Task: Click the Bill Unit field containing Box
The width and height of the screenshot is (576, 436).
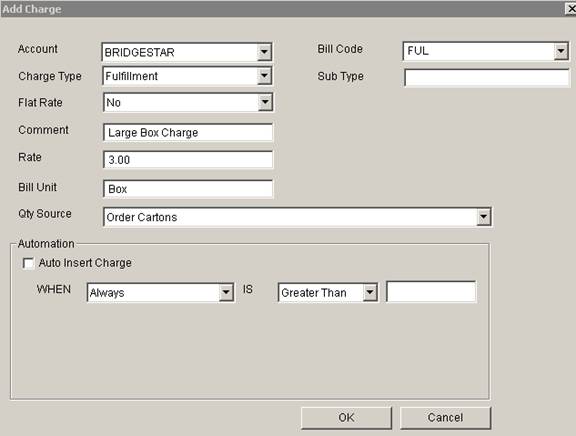Action: [188, 189]
